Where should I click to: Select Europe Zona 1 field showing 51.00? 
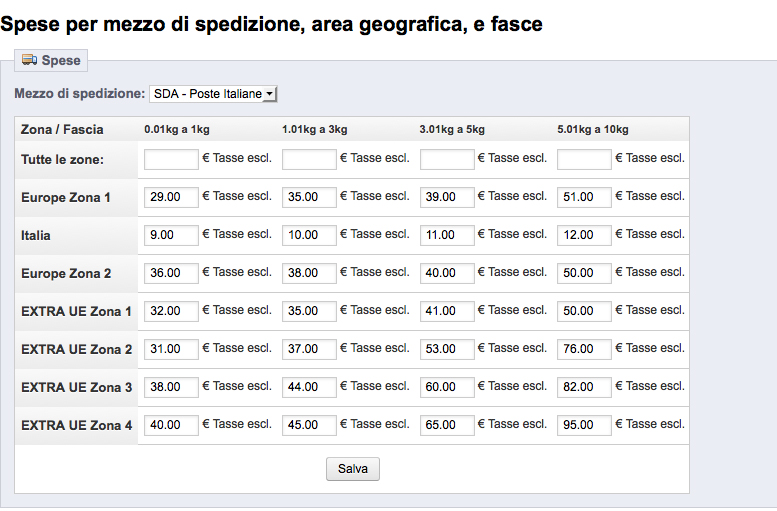pos(584,197)
